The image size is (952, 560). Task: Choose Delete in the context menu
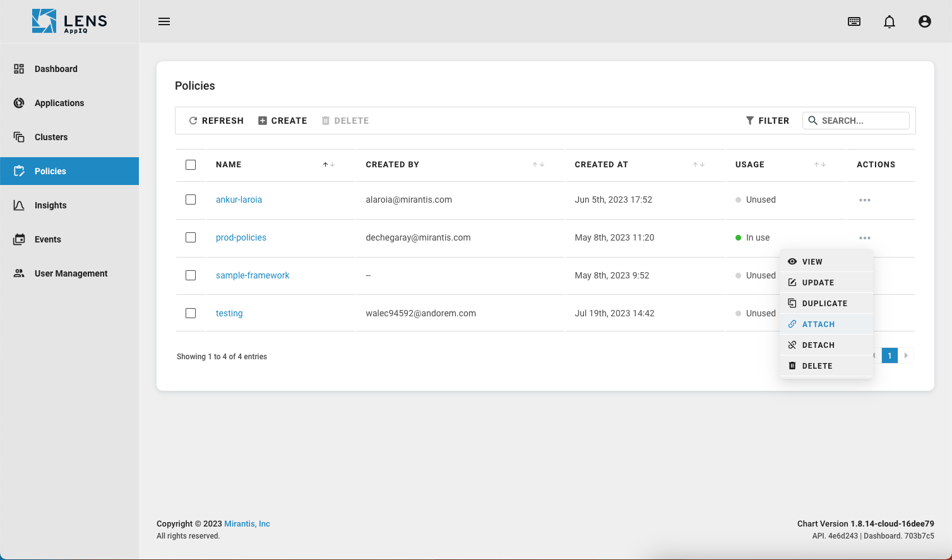point(826,366)
